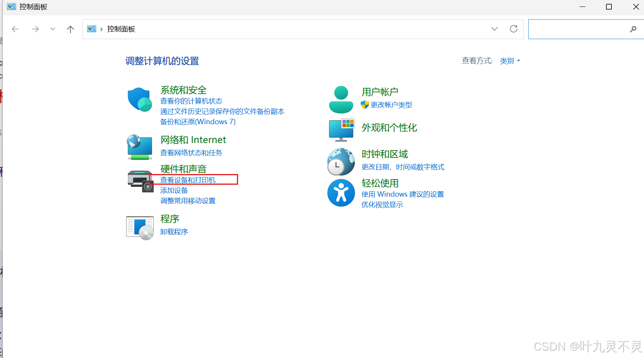This screenshot has width=644, height=358.
Task: Open the 类别 view mode dropdown
Action: (x=510, y=61)
